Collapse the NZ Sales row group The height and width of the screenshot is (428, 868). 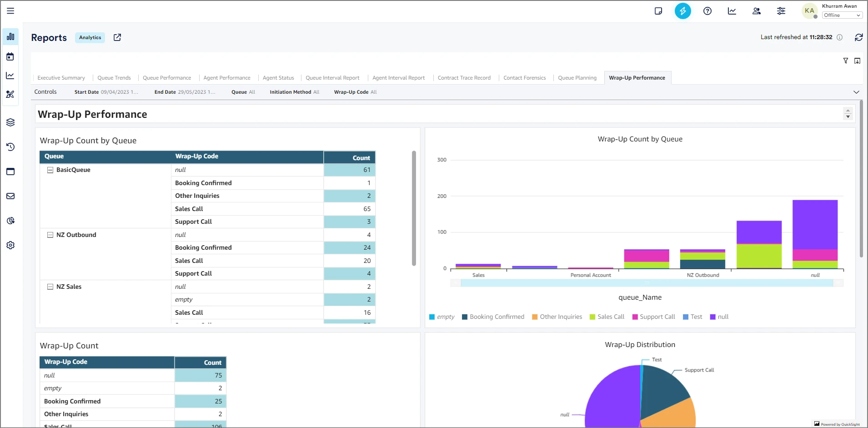coord(50,287)
